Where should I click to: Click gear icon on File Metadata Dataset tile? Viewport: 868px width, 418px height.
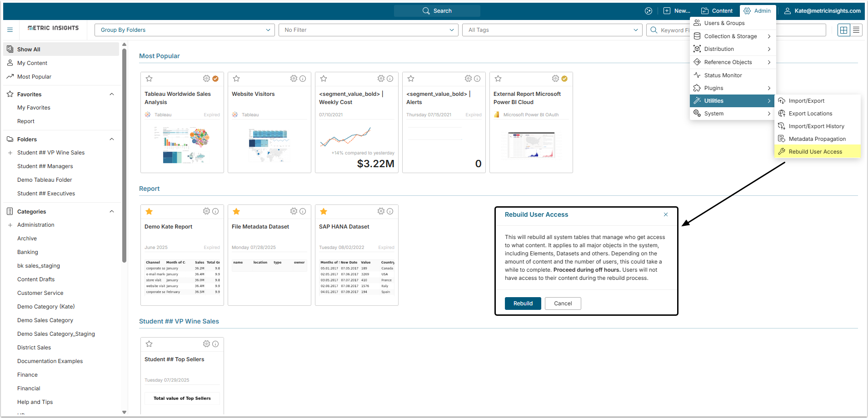(x=294, y=211)
